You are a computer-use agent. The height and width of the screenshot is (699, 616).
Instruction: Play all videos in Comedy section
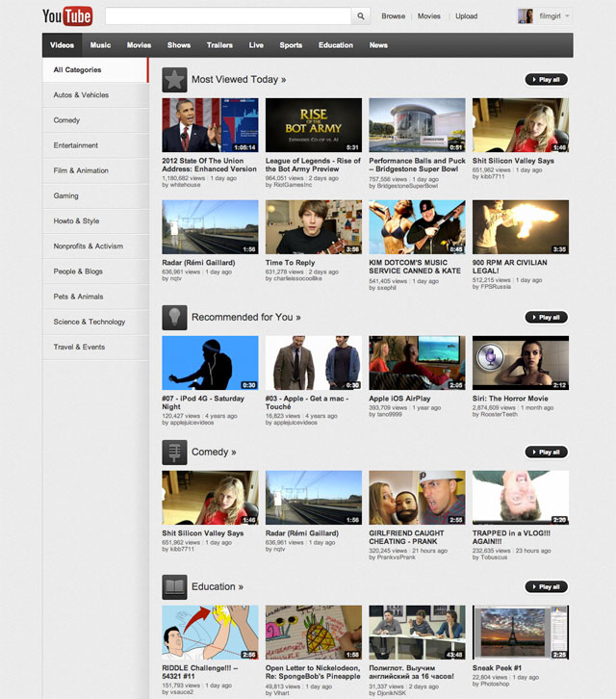pos(546,452)
